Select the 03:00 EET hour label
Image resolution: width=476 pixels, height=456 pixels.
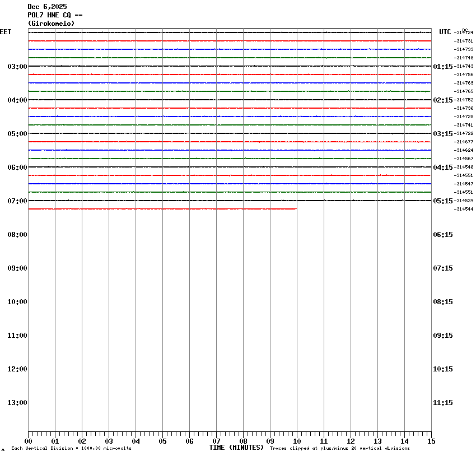pyautogui.click(x=17, y=67)
